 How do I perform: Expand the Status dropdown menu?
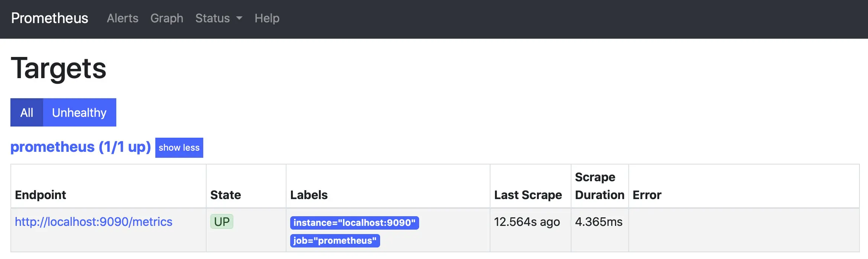pyautogui.click(x=213, y=18)
